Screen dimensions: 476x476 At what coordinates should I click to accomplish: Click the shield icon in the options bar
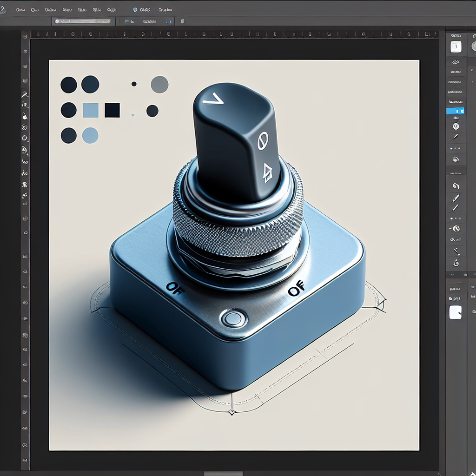coord(182,21)
